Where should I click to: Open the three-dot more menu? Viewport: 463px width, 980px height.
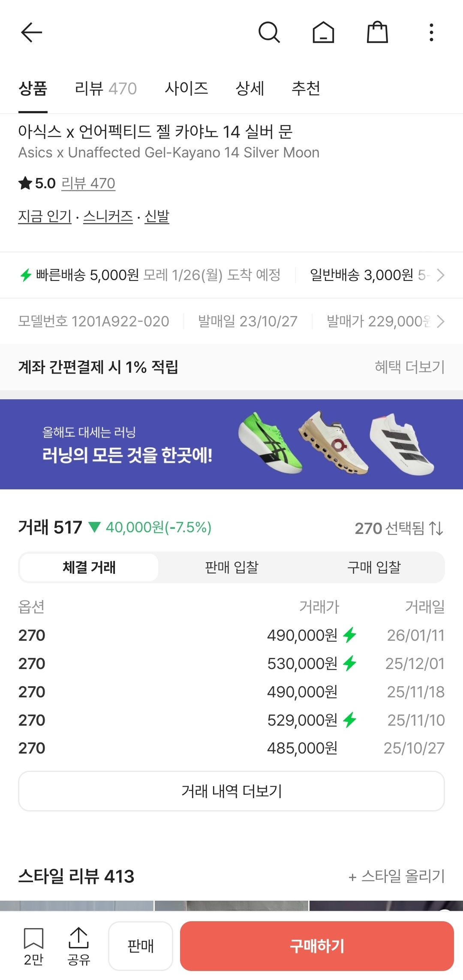(x=431, y=33)
